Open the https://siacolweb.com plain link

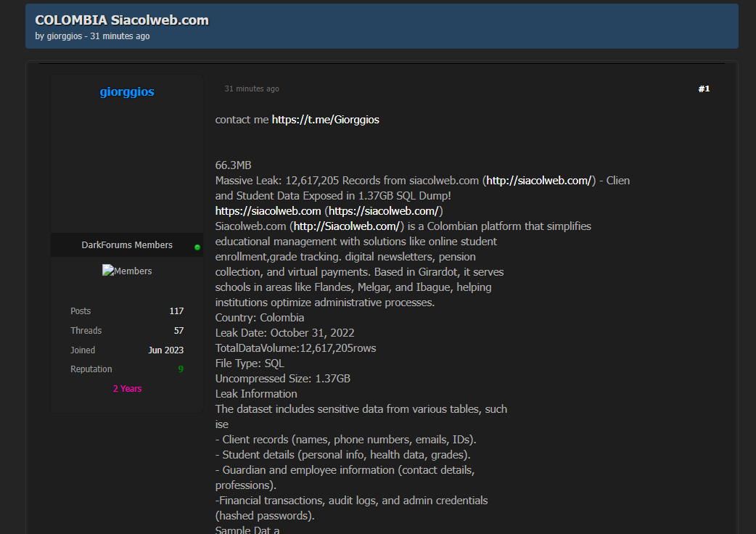tap(268, 211)
